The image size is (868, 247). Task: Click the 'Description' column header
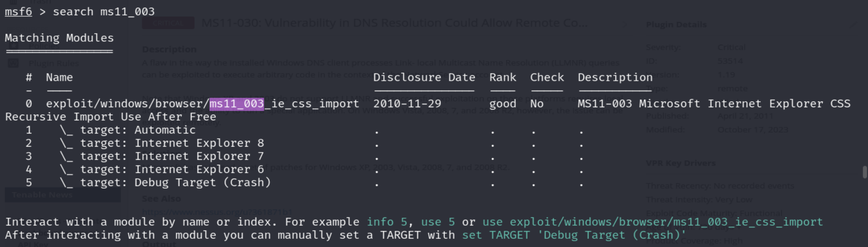point(615,77)
